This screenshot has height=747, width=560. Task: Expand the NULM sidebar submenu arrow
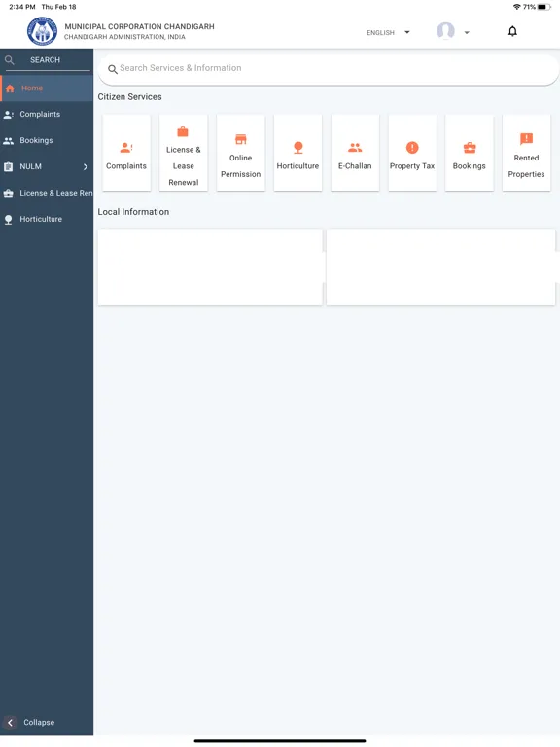click(x=86, y=166)
